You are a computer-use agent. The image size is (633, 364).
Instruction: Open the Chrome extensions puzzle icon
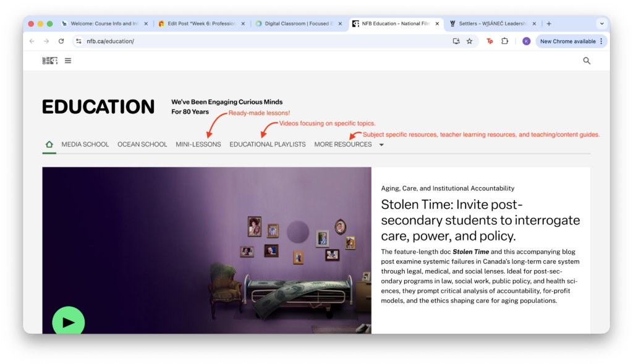[504, 41]
